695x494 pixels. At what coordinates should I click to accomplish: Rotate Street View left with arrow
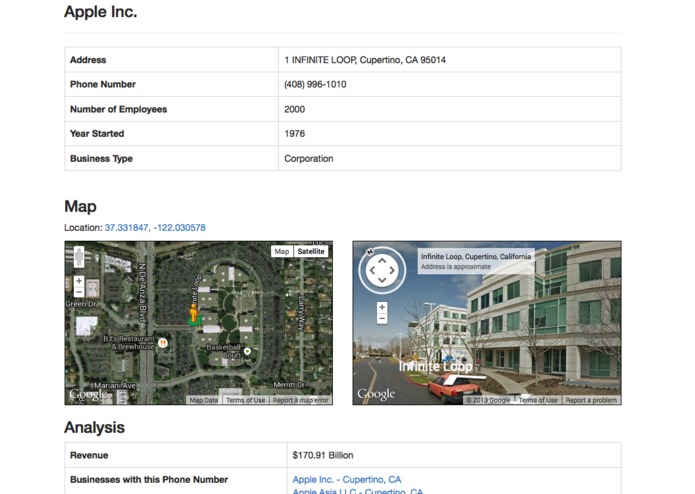pyautogui.click(x=372, y=270)
